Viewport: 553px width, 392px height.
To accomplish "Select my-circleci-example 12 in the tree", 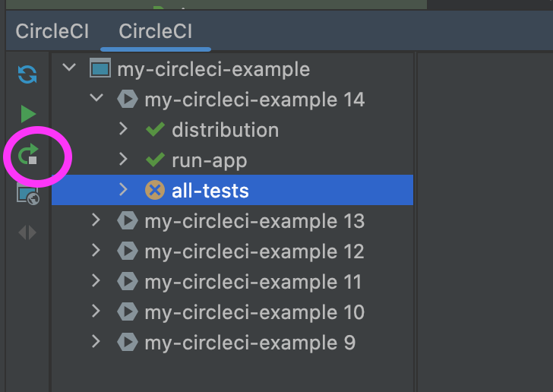I will click(x=232, y=251).
